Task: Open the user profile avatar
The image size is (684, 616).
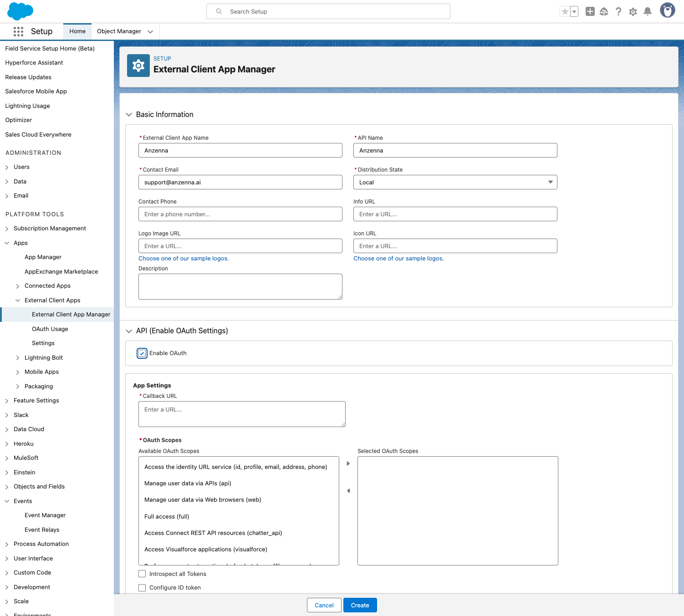Action: [x=667, y=10]
